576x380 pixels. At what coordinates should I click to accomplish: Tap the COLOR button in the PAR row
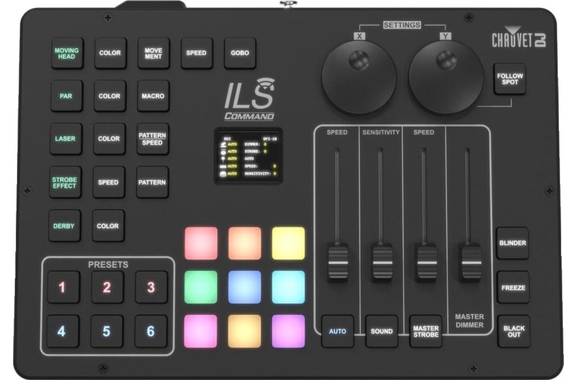(110, 96)
